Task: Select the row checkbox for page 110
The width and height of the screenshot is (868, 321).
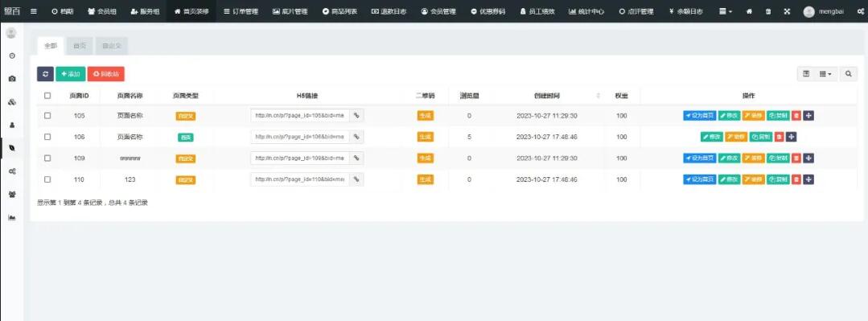Action: 47,179
